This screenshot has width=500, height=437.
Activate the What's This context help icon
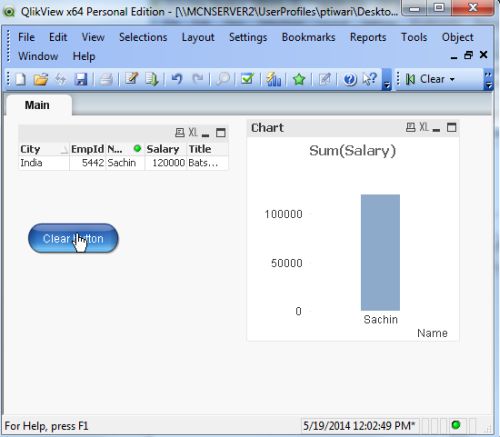370,79
